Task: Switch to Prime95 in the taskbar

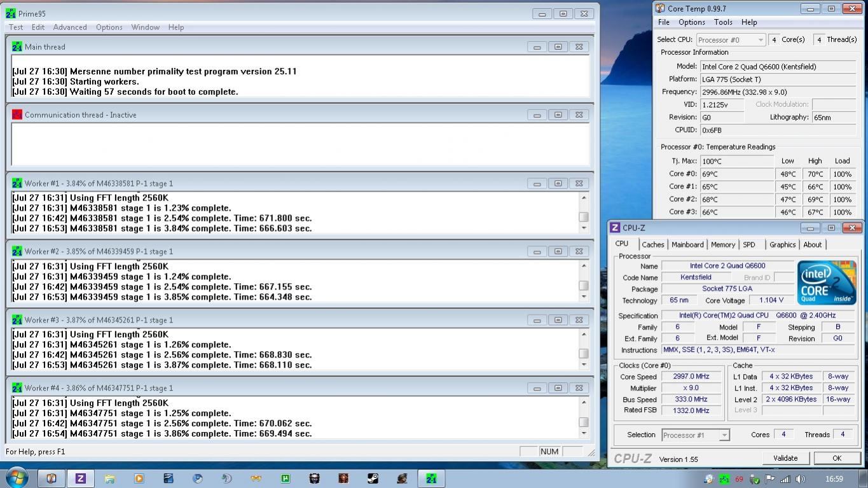Action: (431, 478)
